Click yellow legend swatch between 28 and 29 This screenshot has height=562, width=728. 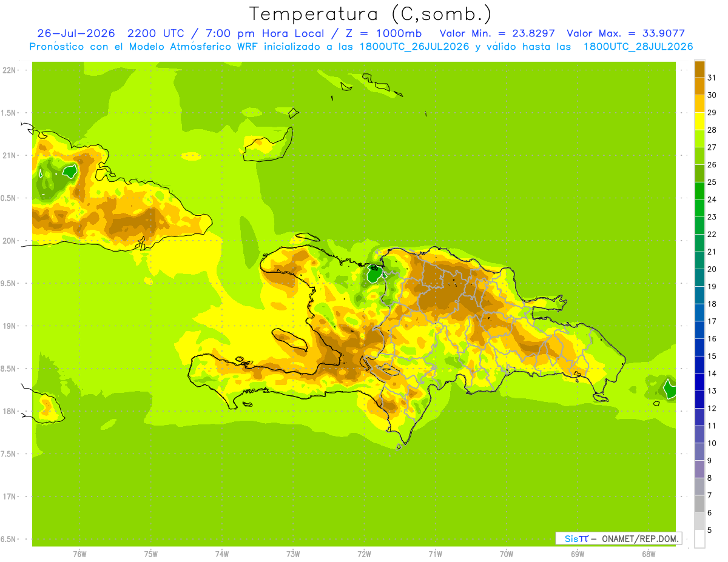pyautogui.click(x=699, y=121)
